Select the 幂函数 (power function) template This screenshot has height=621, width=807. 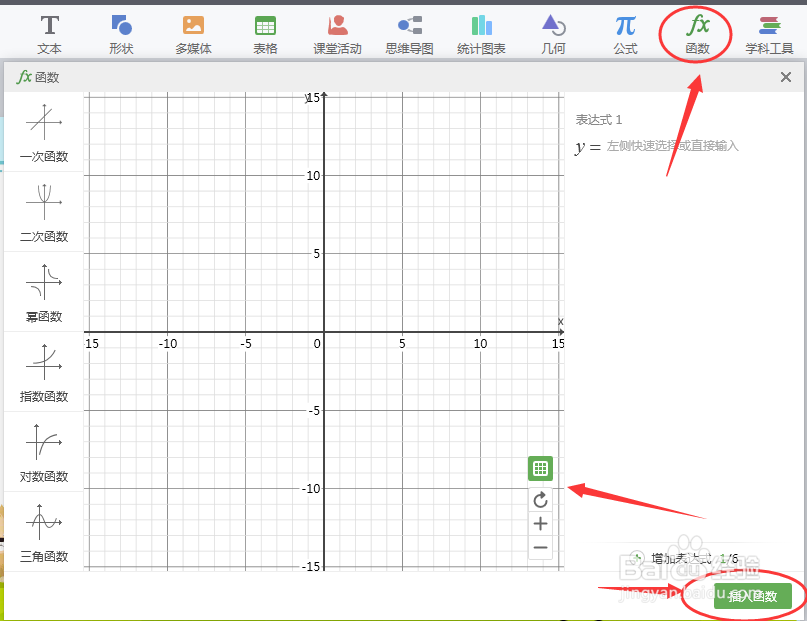[43, 291]
